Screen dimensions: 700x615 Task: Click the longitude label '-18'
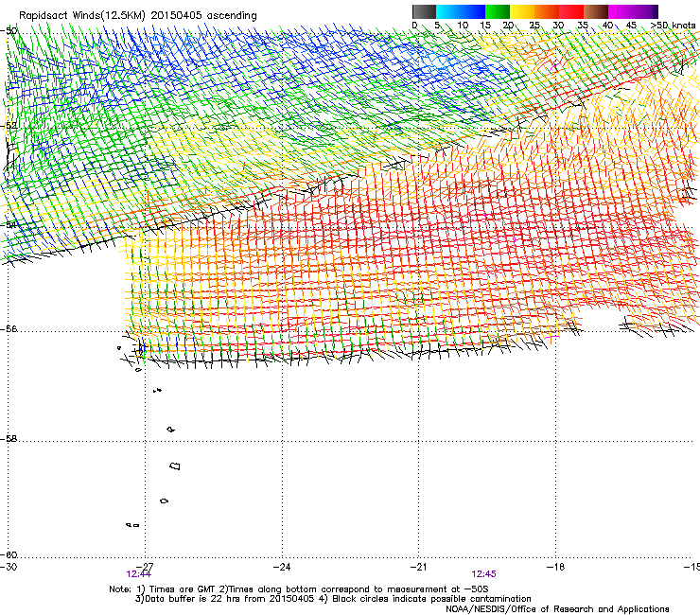pyautogui.click(x=555, y=567)
